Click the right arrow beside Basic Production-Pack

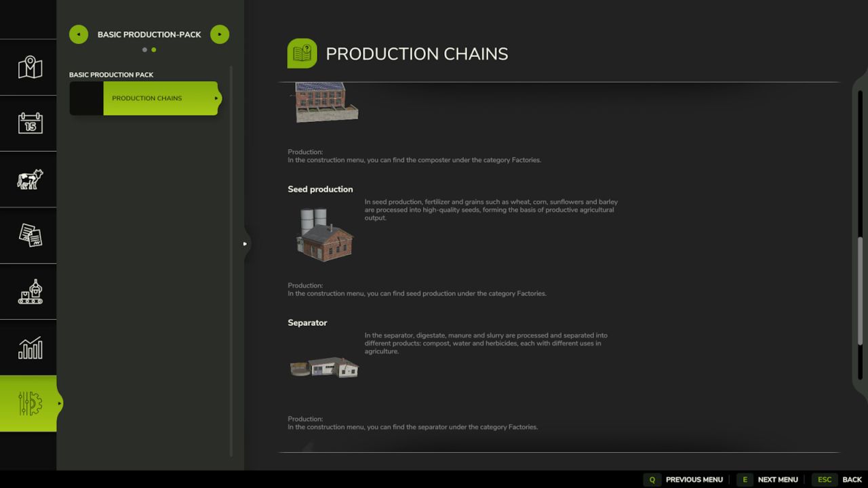point(219,34)
